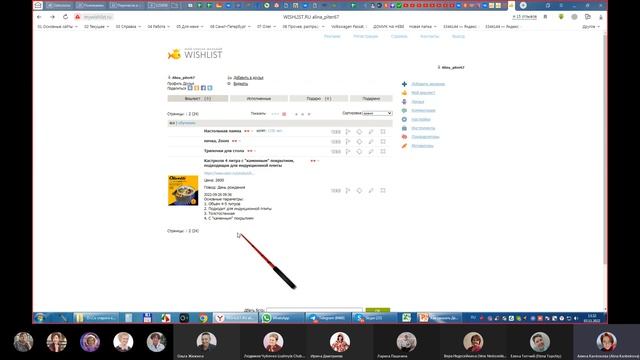Switch to the "Исполненные" tab

tap(259, 99)
